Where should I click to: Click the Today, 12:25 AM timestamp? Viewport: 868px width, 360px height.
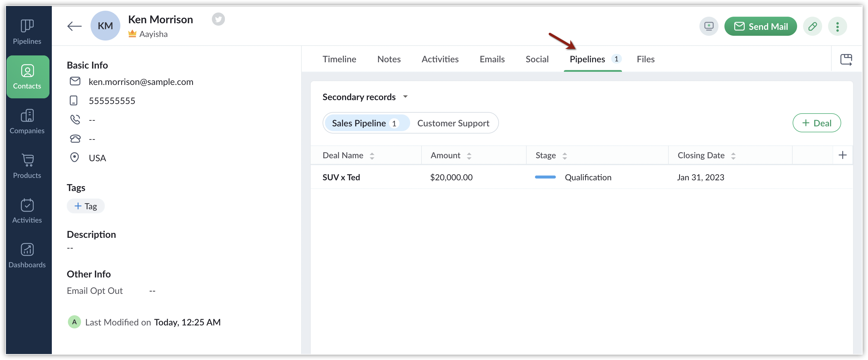click(187, 322)
